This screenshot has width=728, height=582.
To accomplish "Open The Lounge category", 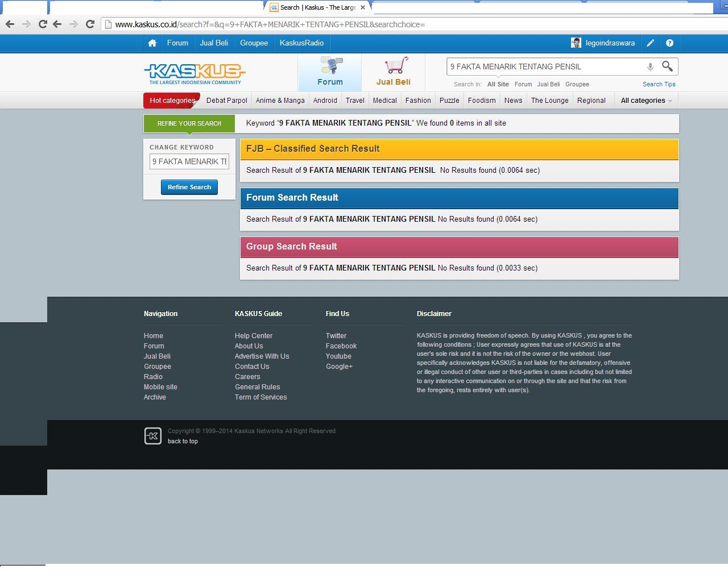I will coord(550,101).
